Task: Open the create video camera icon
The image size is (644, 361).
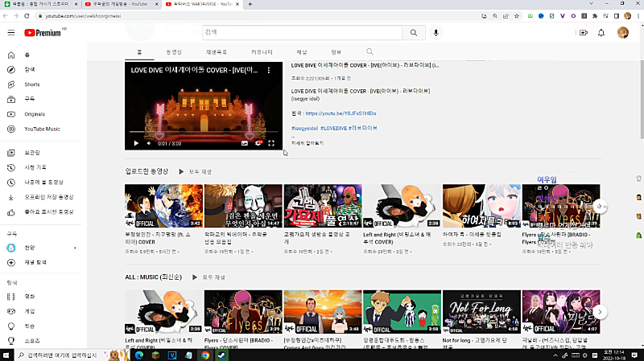Action: click(x=583, y=32)
